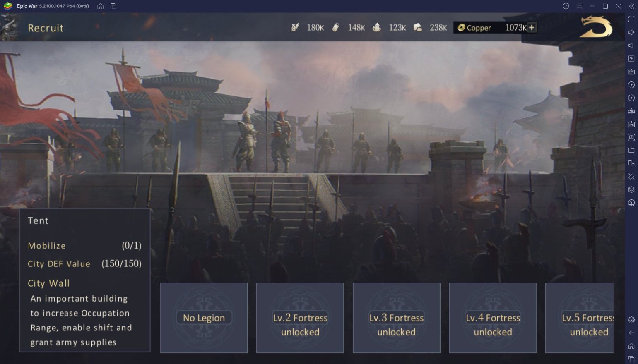Click the multi-window resize icon in sidebar

[x=631, y=163]
